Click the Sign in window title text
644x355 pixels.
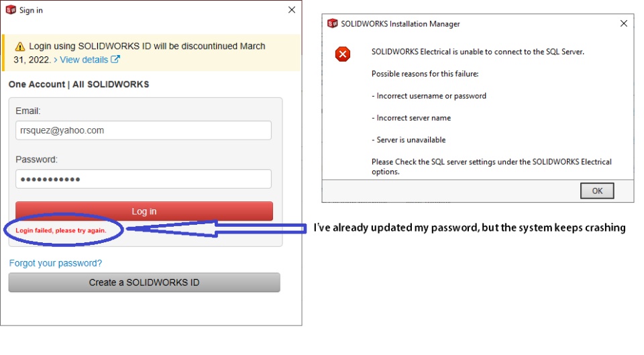(x=31, y=10)
